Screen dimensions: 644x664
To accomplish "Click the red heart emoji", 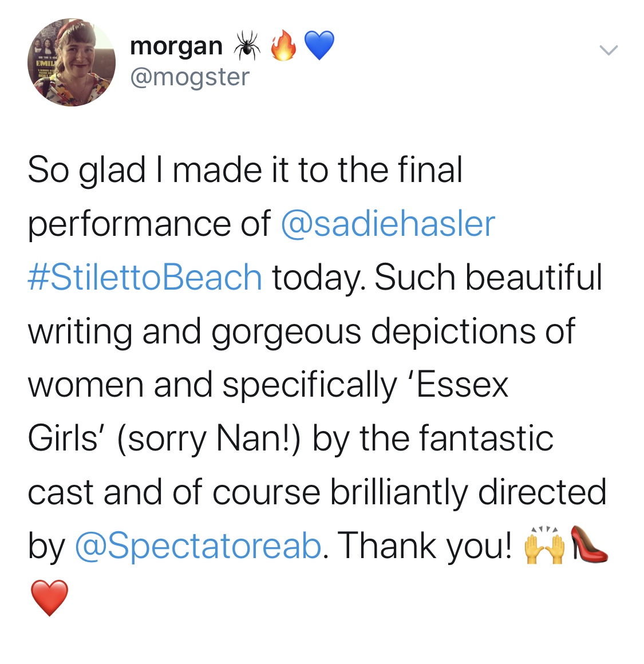I will click(49, 598).
